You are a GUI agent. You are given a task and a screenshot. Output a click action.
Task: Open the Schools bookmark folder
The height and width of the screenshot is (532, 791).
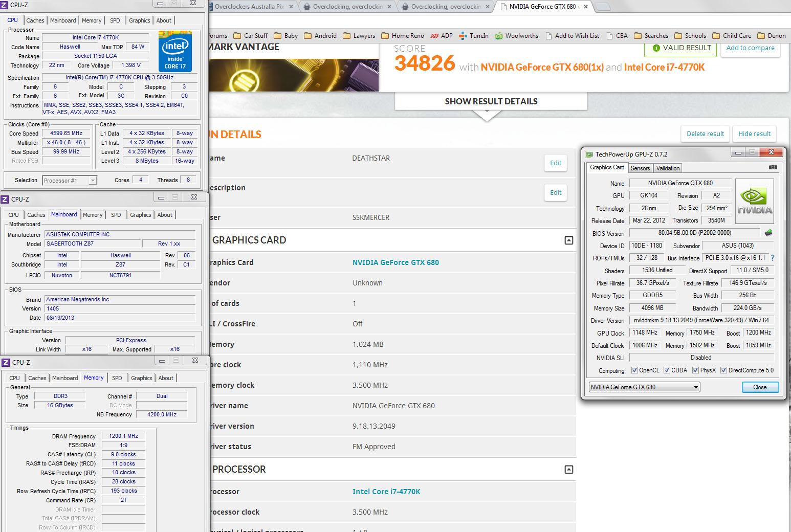690,36
